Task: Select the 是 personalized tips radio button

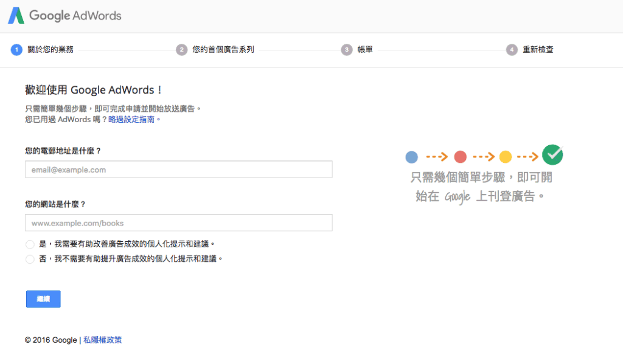Action: pyautogui.click(x=30, y=244)
